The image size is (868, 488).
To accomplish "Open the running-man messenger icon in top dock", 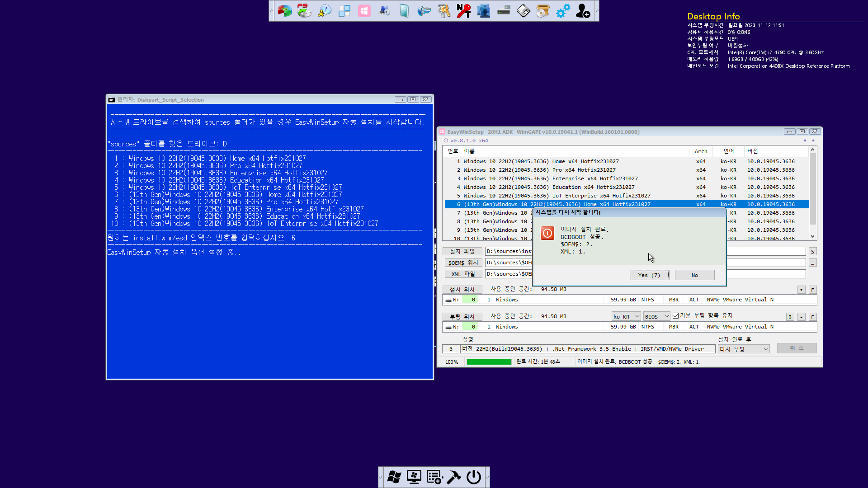I will coord(325,10).
